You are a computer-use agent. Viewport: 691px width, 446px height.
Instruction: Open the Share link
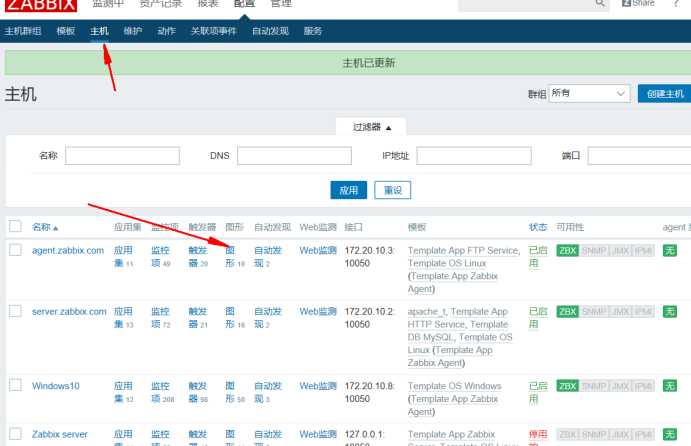point(638,4)
